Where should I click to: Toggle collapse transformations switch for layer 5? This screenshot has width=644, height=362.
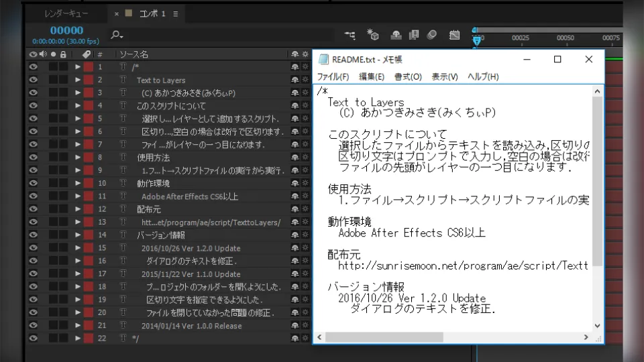pyautogui.click(x=305, y=119)
